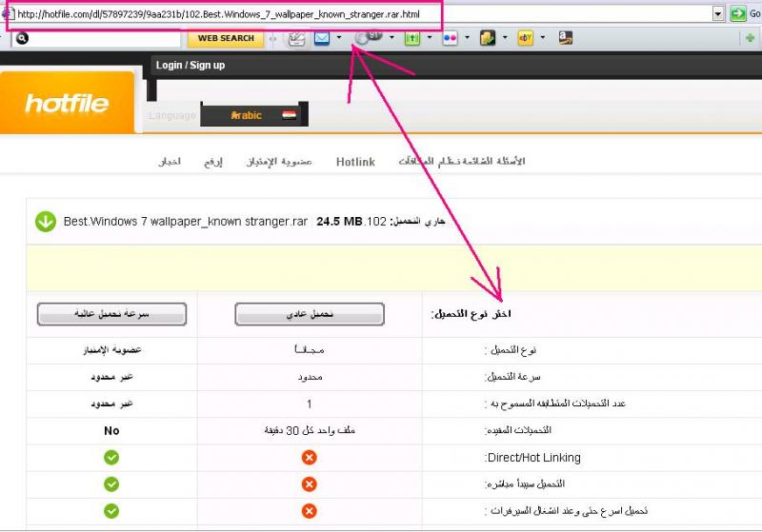This screenshot has width=762, height=532.
Task: Click the green checkmark in Direct/Hot Linking row
Action: (111, 458)
